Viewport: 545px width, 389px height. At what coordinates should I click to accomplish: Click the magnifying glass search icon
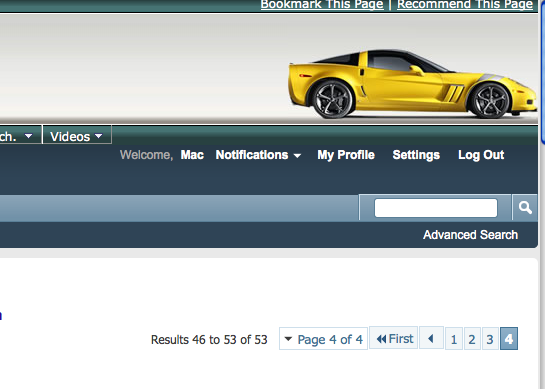click(x=525, y=208)
